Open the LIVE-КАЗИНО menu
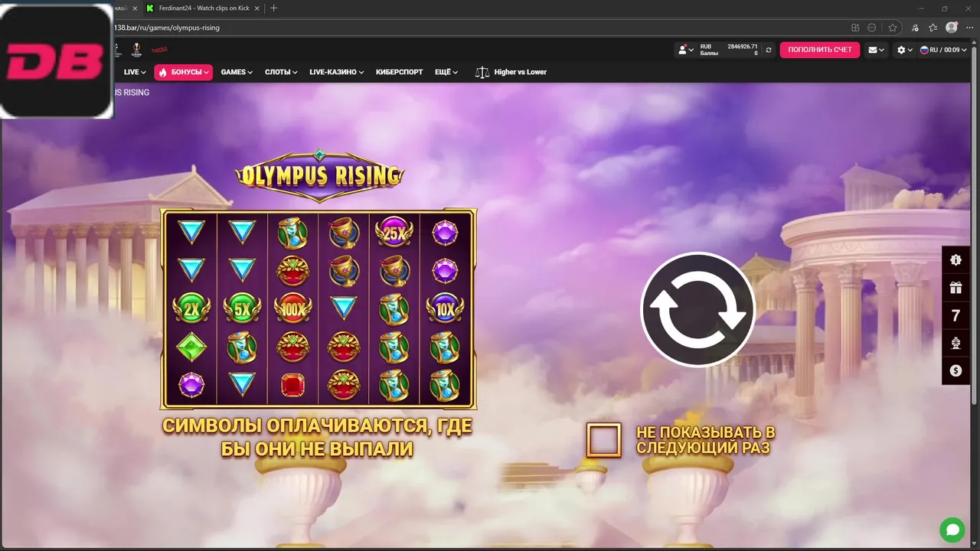980x551 pixels. tap(336, 72)
